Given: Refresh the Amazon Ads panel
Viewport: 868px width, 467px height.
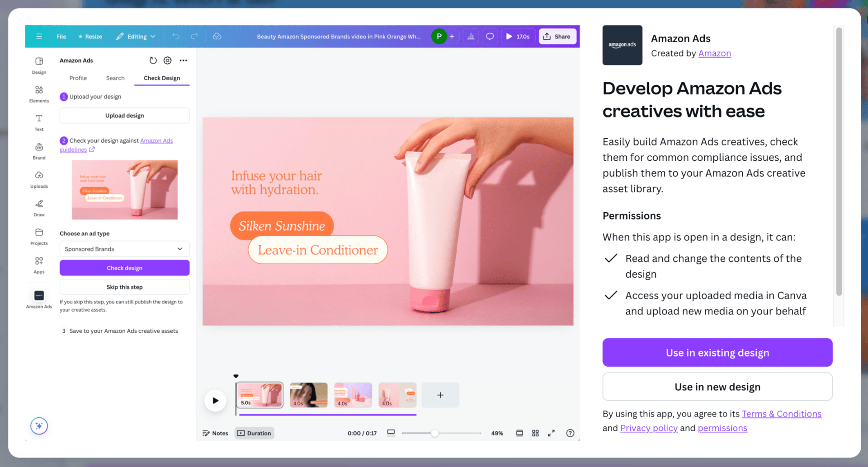Looking at the screenshot, I should point(153,61).
